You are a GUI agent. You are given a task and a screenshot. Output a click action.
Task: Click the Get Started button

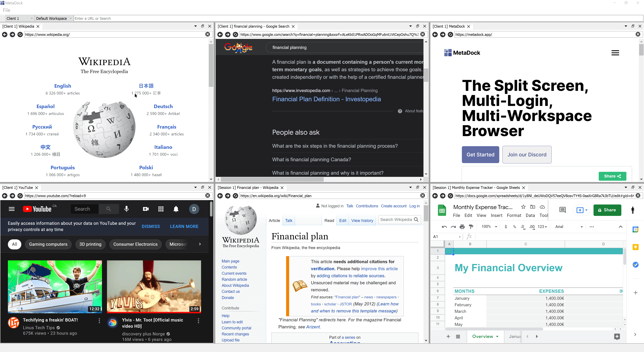click(x=480, y=155)
